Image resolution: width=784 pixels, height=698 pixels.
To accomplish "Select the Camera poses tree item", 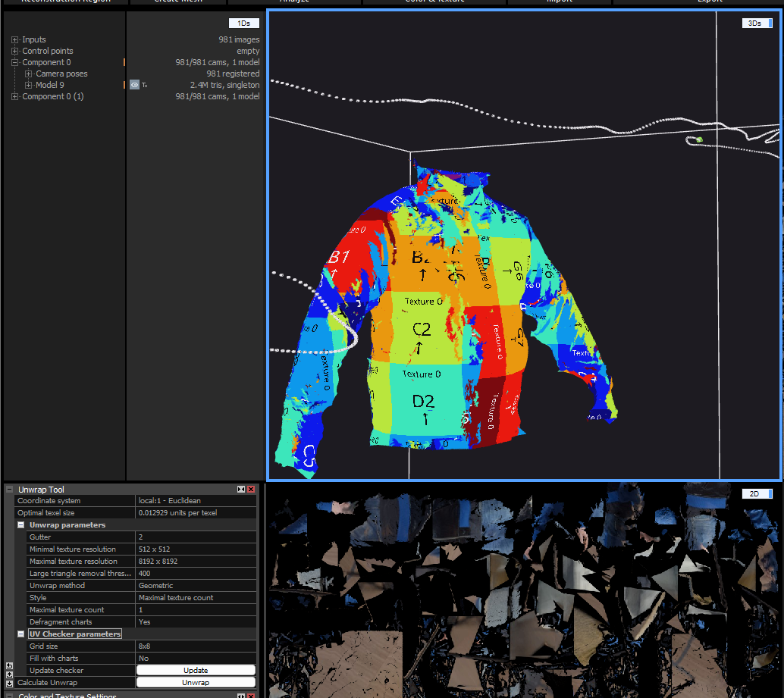I will click(61, 74).
